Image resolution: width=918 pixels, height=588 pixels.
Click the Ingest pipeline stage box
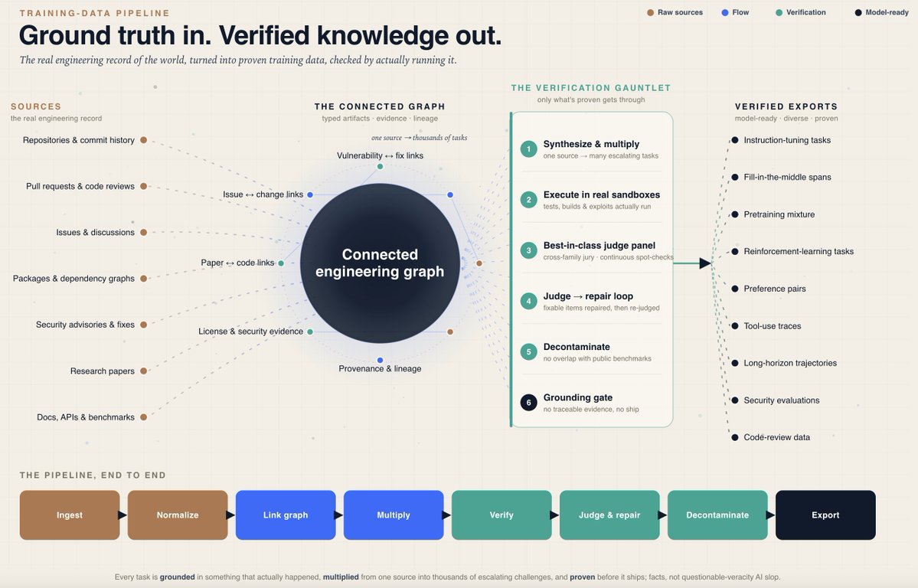[x=70, y=514]
